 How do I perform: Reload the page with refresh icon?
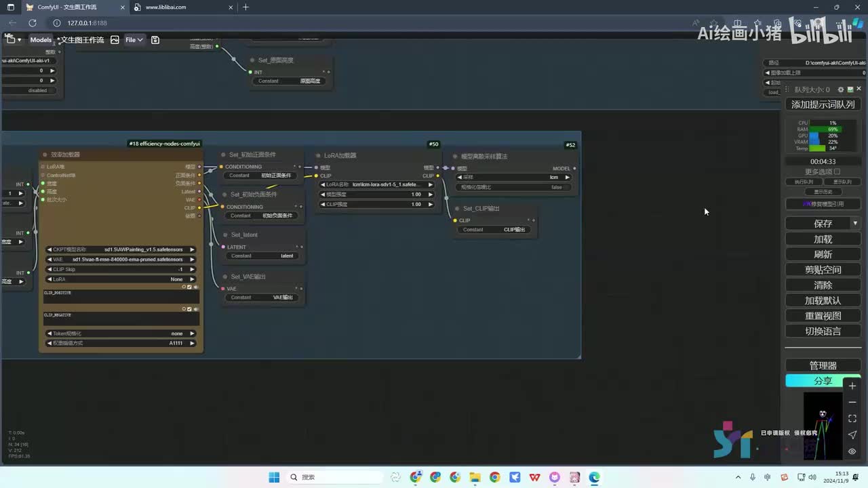pos(32,23)
